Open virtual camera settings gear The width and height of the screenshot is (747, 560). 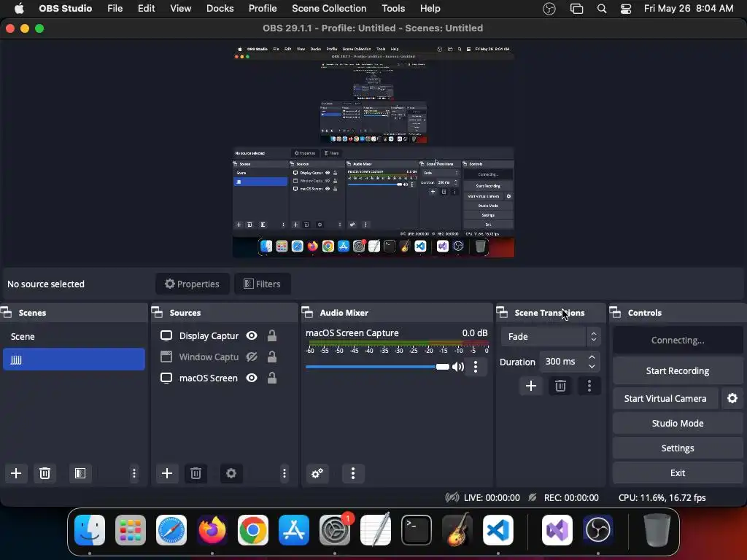732,399
